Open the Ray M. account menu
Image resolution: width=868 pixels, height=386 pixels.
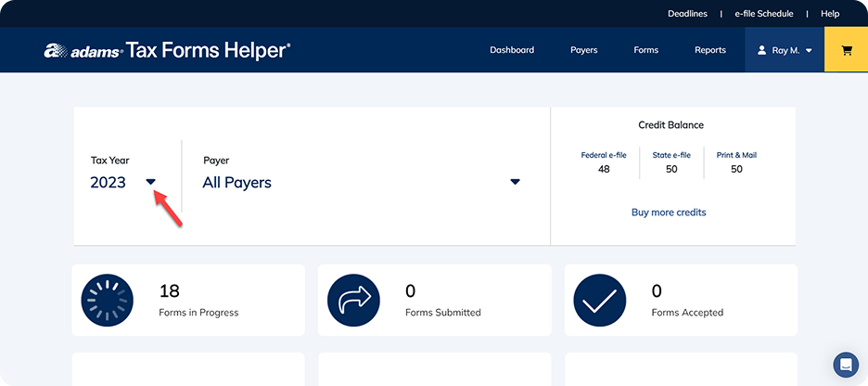[x=785, y=50]
